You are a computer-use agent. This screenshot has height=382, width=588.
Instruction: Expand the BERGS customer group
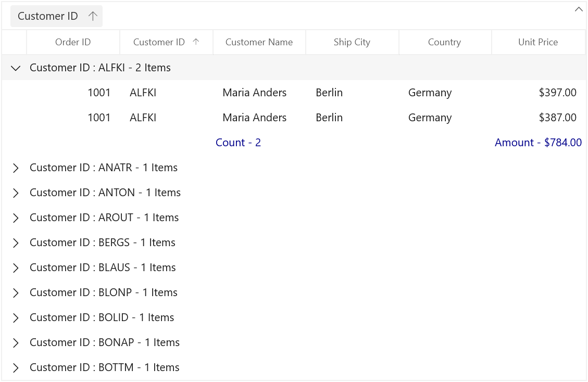click(16, 243)
